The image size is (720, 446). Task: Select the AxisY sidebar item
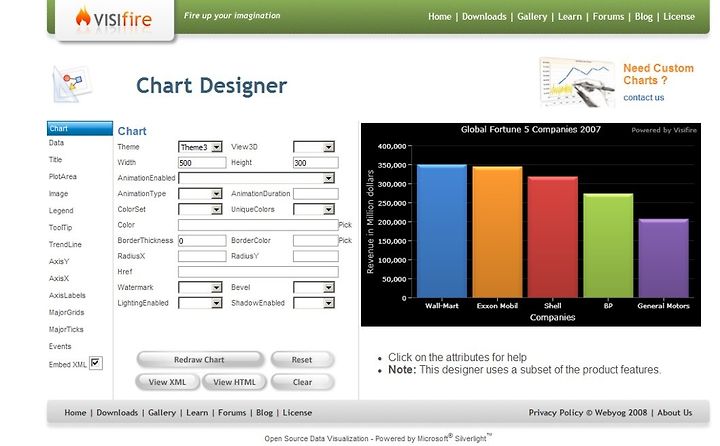click(x=59, y=262)
